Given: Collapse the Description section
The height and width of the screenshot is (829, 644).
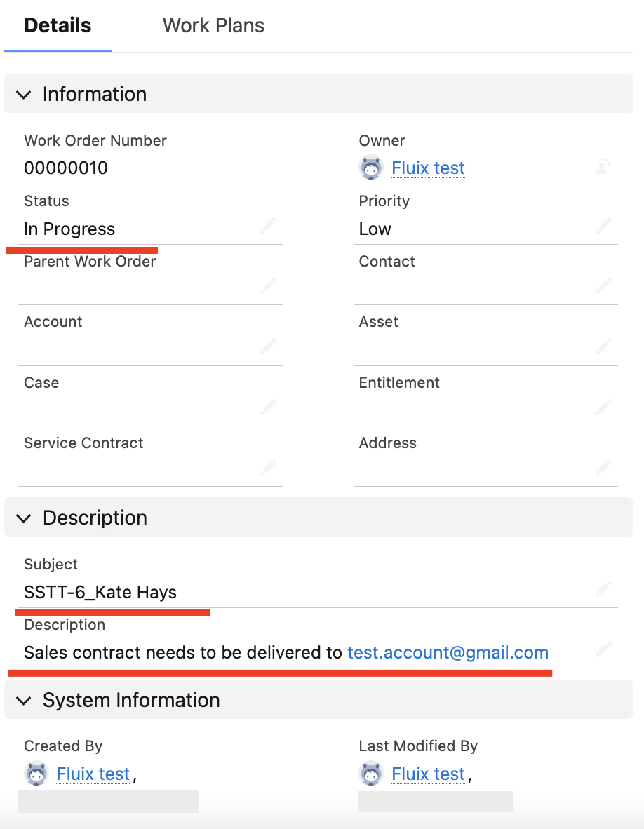Looking at the screenshot, I should pyautogui.click(x=23, y=518).
